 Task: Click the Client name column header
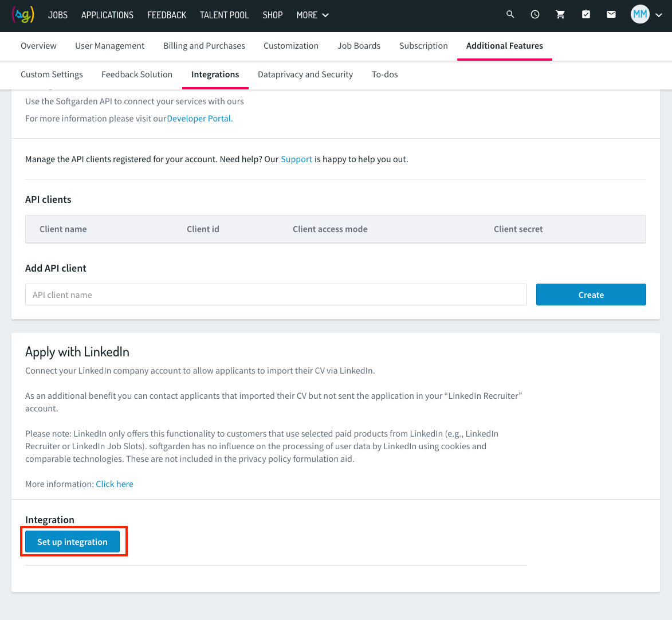(63, 229)
